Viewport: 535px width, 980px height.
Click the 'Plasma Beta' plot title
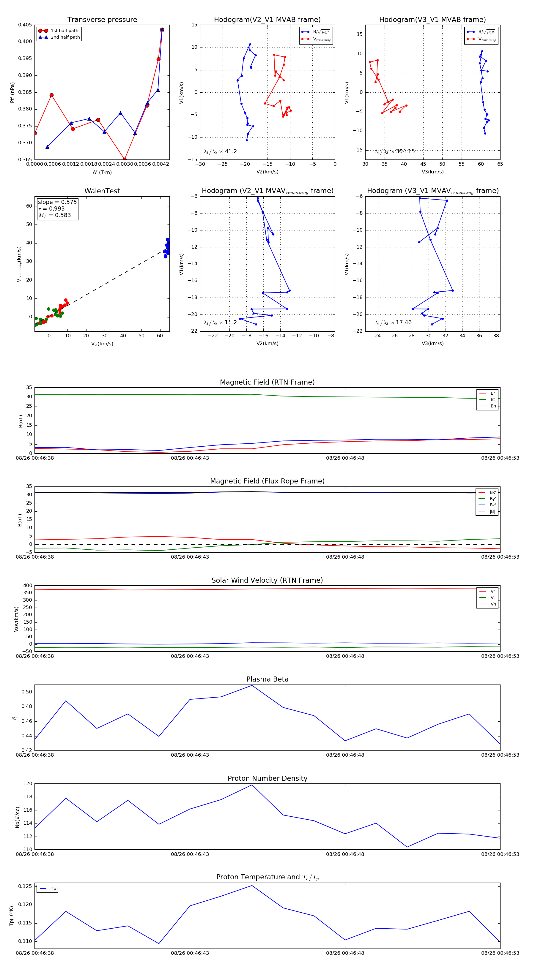pos(267,679)
